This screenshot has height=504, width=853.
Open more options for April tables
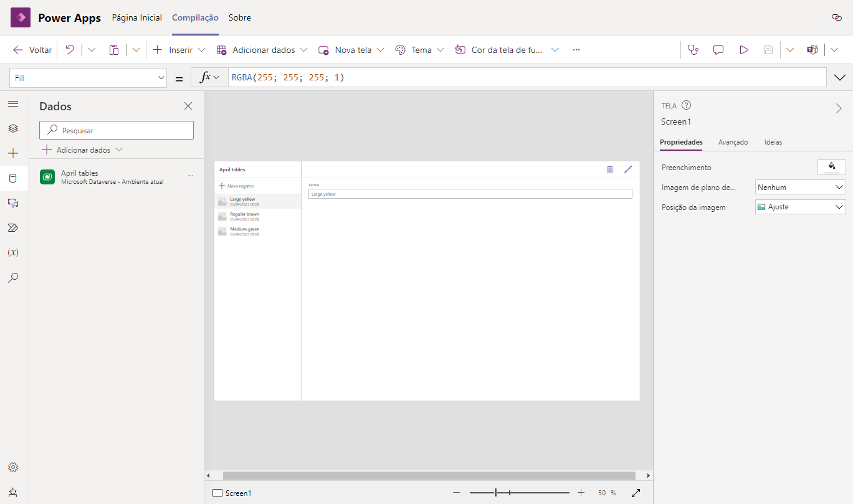click(x=191, y=177)
